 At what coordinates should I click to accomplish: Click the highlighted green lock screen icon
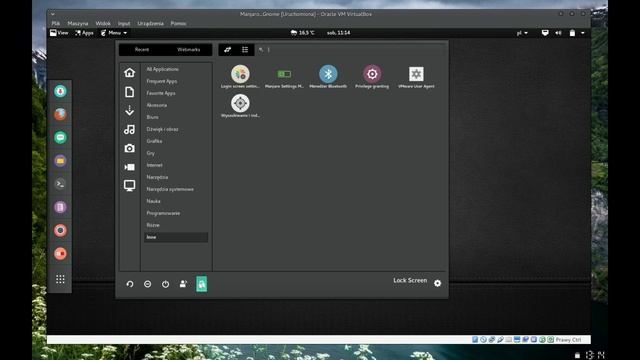[202, 284]
